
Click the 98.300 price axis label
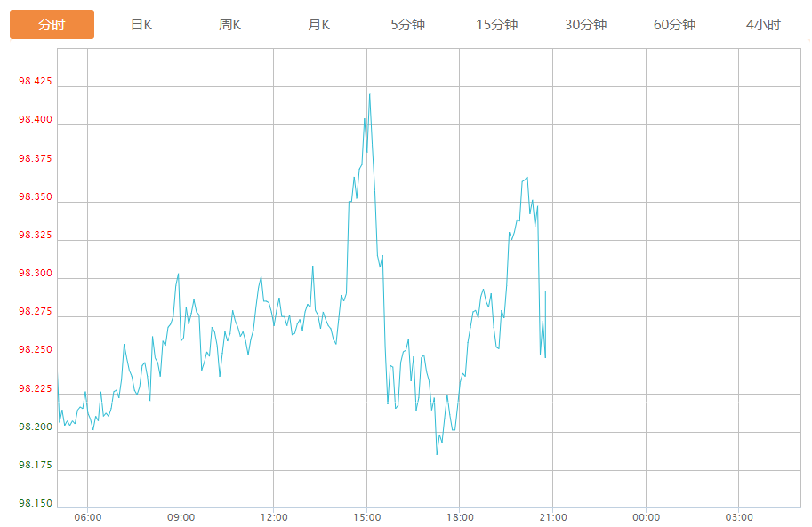click(36, 274)
